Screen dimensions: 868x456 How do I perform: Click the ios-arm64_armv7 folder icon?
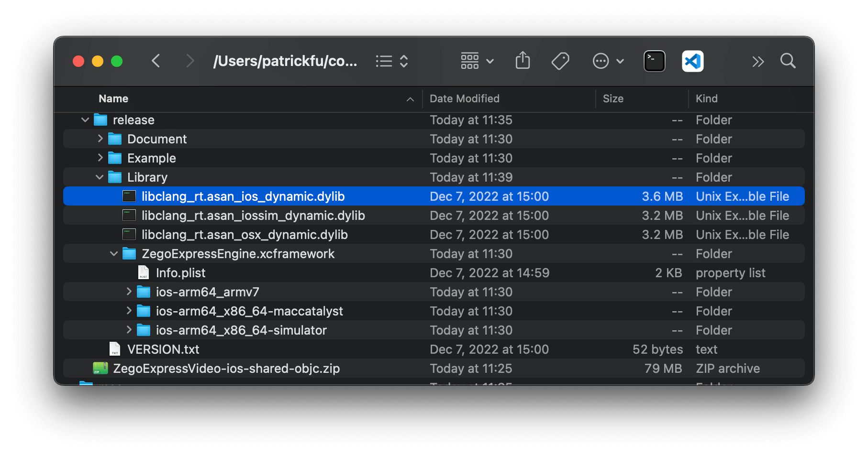coord(144,292)
